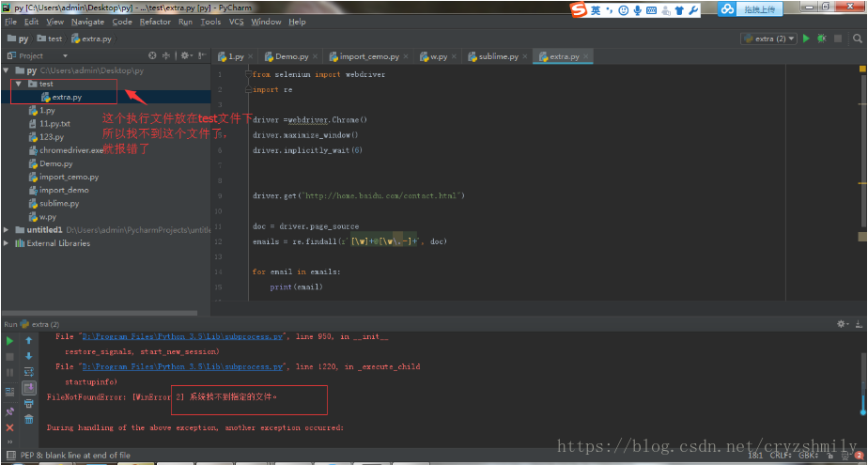Expand the untitled1 project node
Image resolution: width=868 pixels, height=465 pixels.
coord(6,230)
